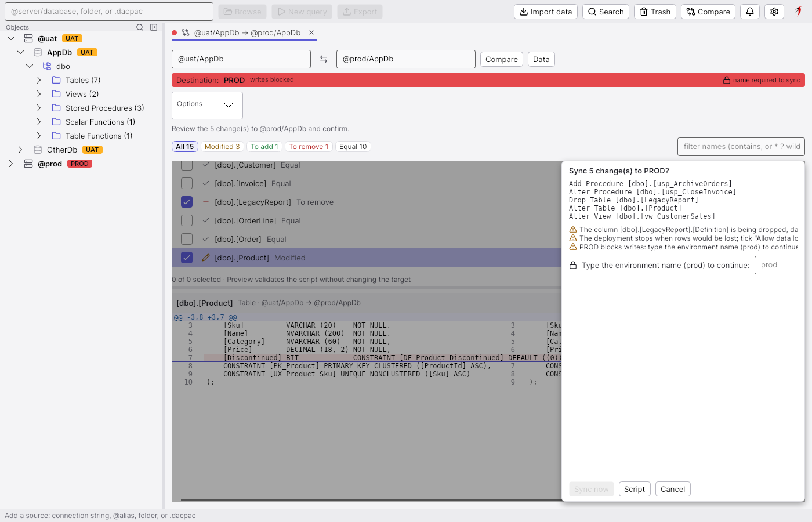Click the @prod server icon

coord(28,164)
